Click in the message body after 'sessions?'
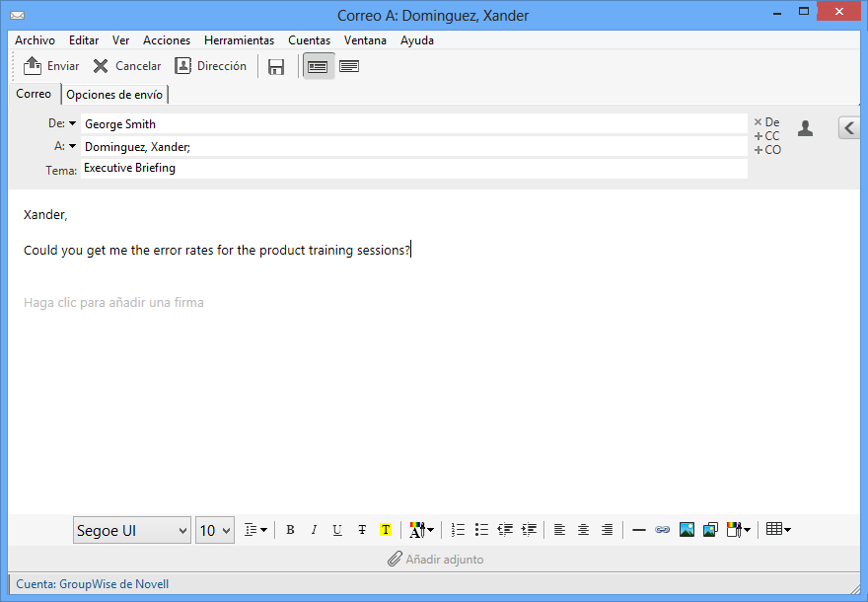868x602 pixels. tap(411, 251)
